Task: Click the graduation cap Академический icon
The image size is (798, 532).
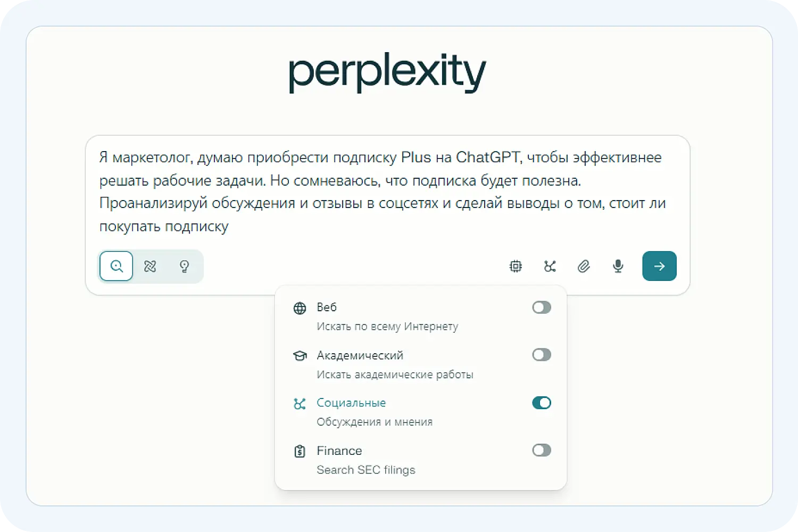Action: 301,355
